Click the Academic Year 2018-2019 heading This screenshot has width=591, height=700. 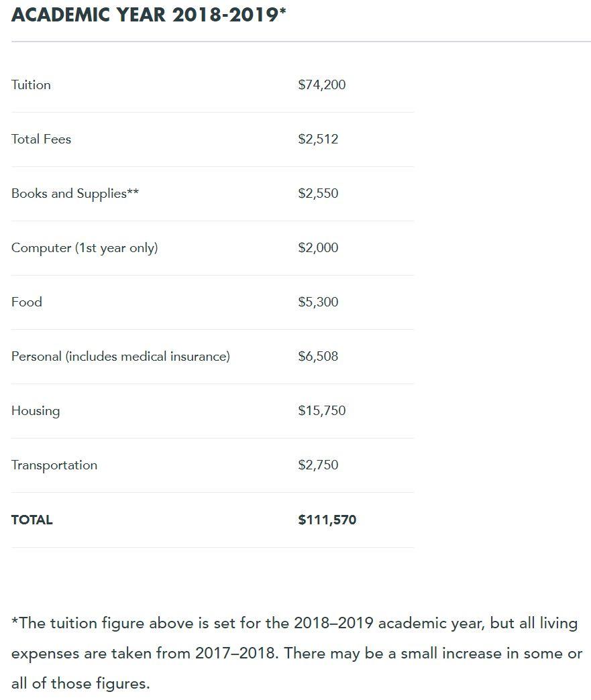coord(148,15)
